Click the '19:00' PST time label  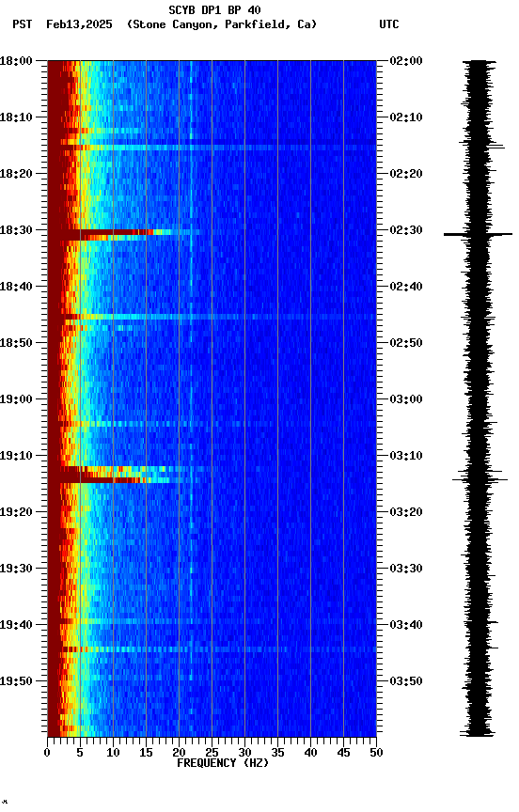pyautogui.click(x=16, y=399)
